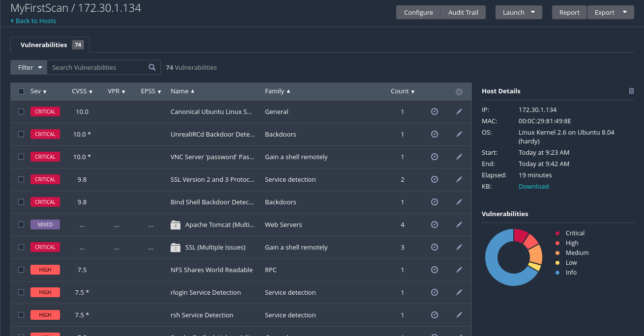Modify VNC Server password row via pencil
Screen dimensions: 644x336
[x=459, y=157]
